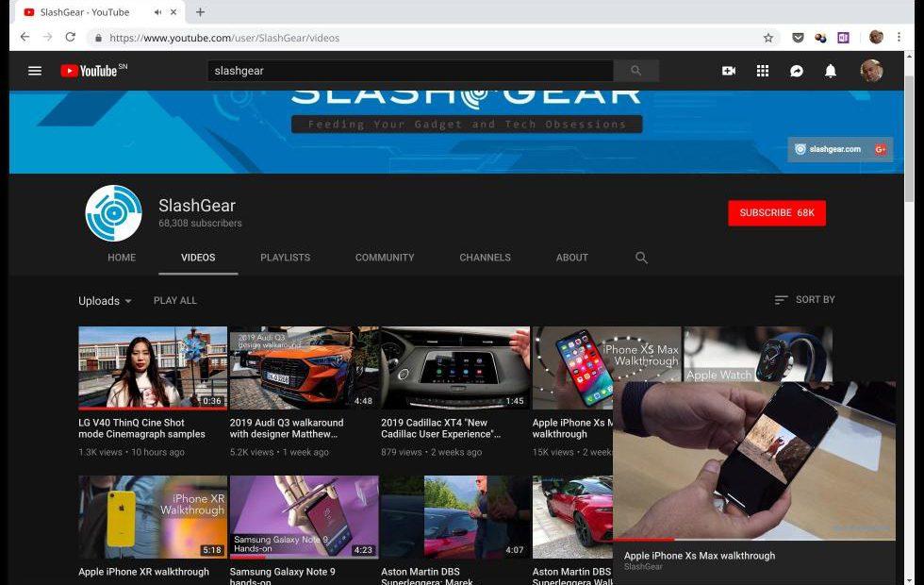Screen dimensions: 924x585
Task: View site security lock info
Action: tap(98, 38)
